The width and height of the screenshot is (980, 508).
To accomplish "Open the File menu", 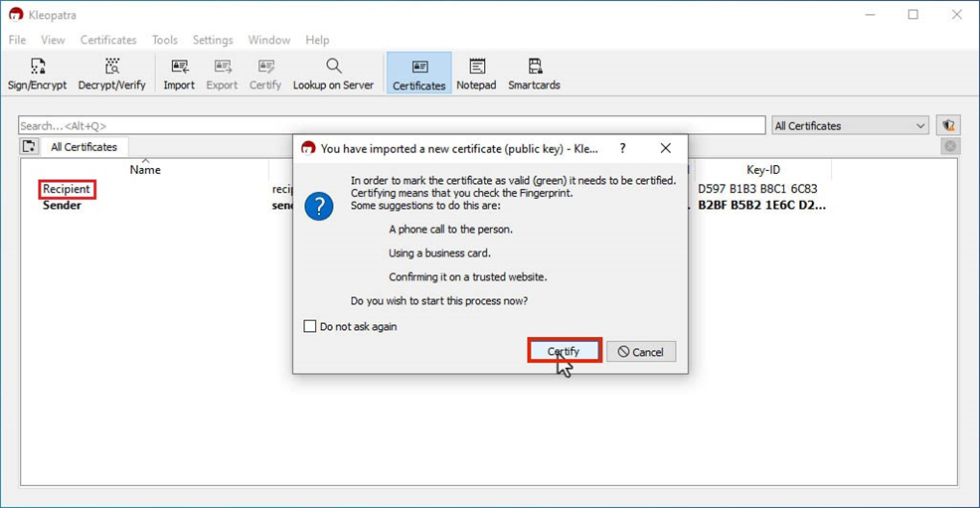I will coord(17,40).
